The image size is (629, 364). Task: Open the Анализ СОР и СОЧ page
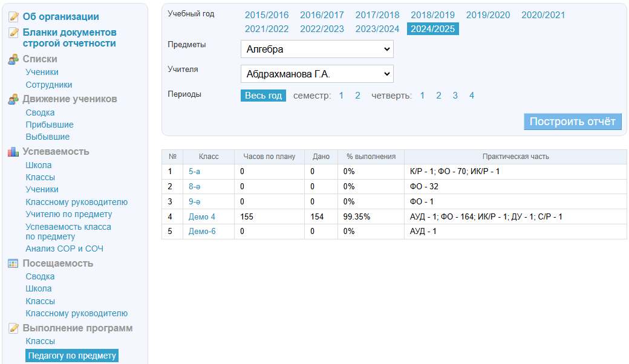64,249
